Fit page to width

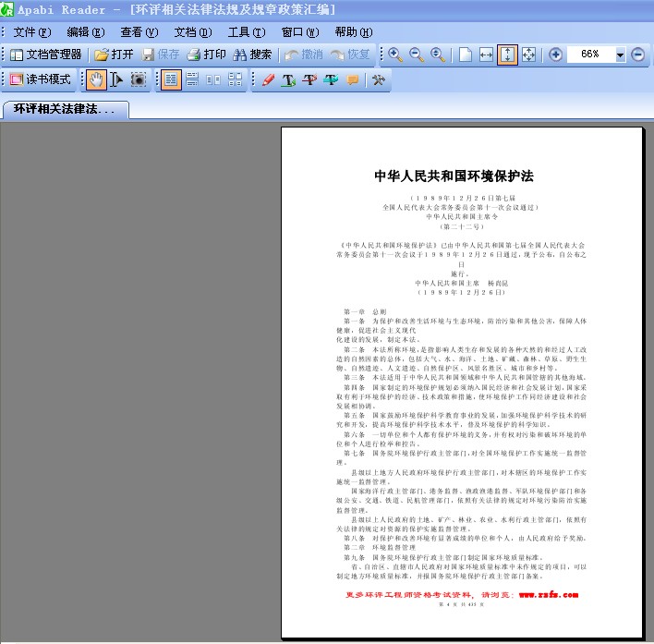point(486,55)
